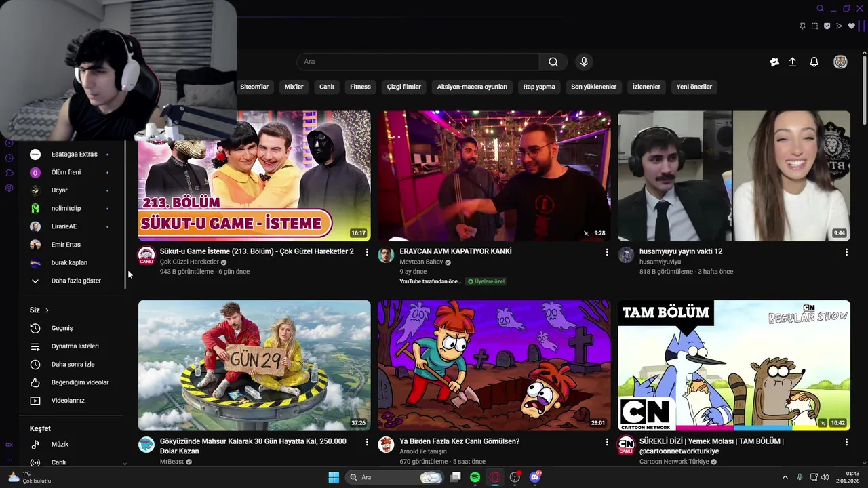Select the Mix'ler filter chip
The height and width of the screenshot is (488, 868).
pyautogui.click(x=294, y=87)
